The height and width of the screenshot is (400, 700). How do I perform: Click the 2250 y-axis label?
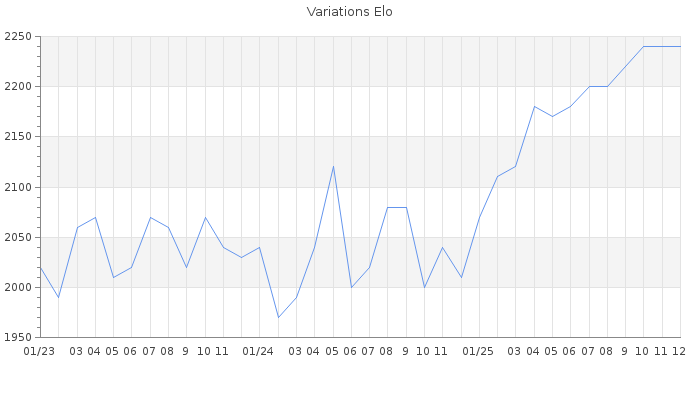point(17,37)
